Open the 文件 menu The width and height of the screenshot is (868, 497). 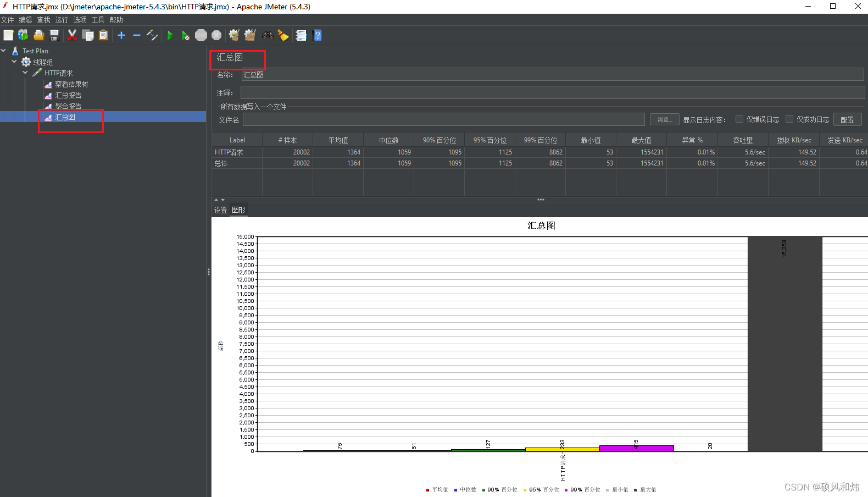[7, 20]
